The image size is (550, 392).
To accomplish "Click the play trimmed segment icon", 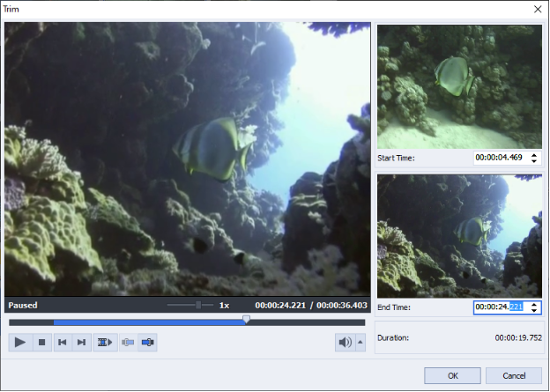I will point(105,343).
